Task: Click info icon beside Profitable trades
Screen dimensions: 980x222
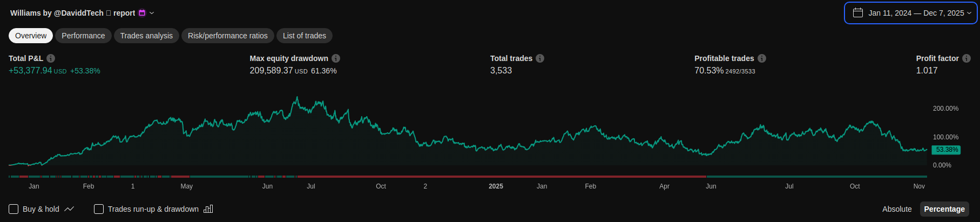Action: pyautogui.click(x=762, y=58)
